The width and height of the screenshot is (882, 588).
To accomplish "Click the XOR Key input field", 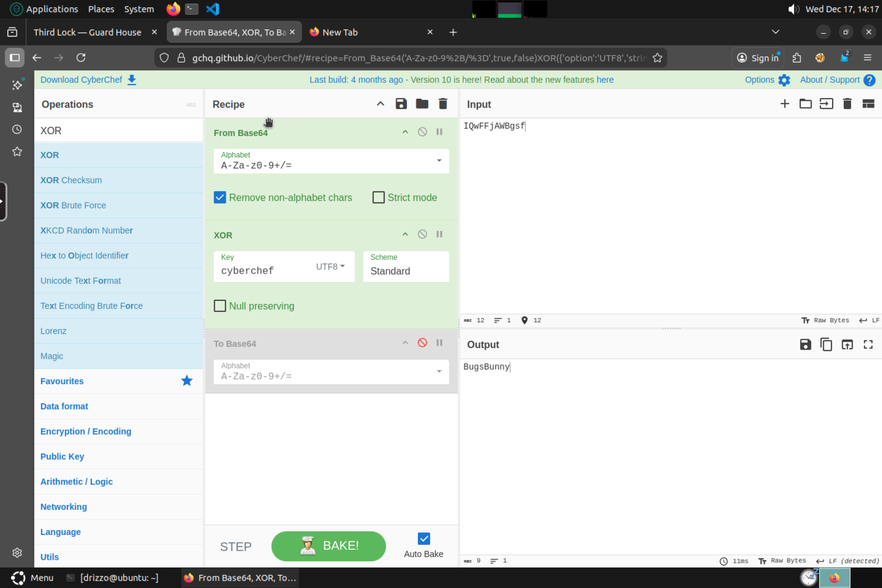I will 266,270.
